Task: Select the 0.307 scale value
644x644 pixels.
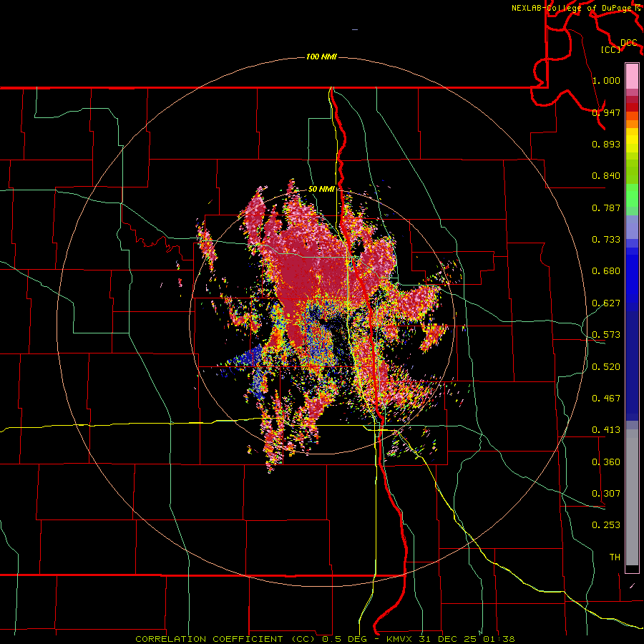Action: (606, 494)
